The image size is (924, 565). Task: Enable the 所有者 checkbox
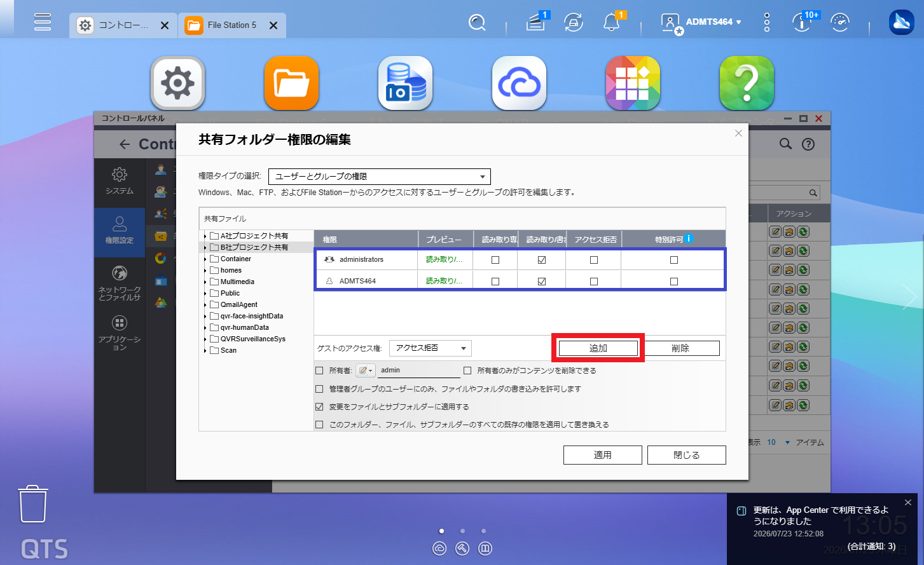tap(319, 371)
